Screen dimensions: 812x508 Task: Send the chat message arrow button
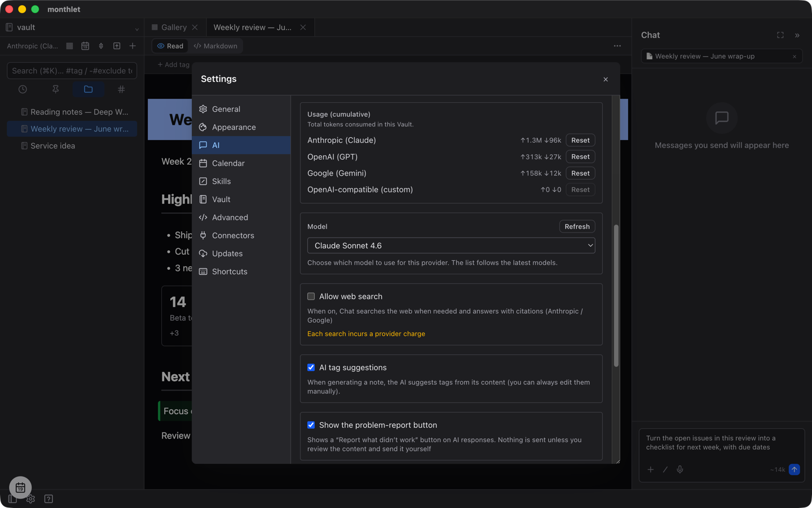[794, 470]
